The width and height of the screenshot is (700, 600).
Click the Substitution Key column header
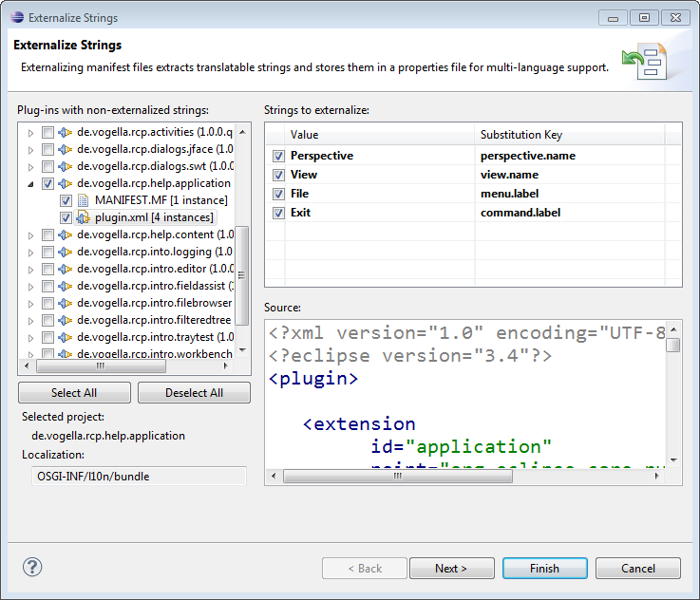570,135
